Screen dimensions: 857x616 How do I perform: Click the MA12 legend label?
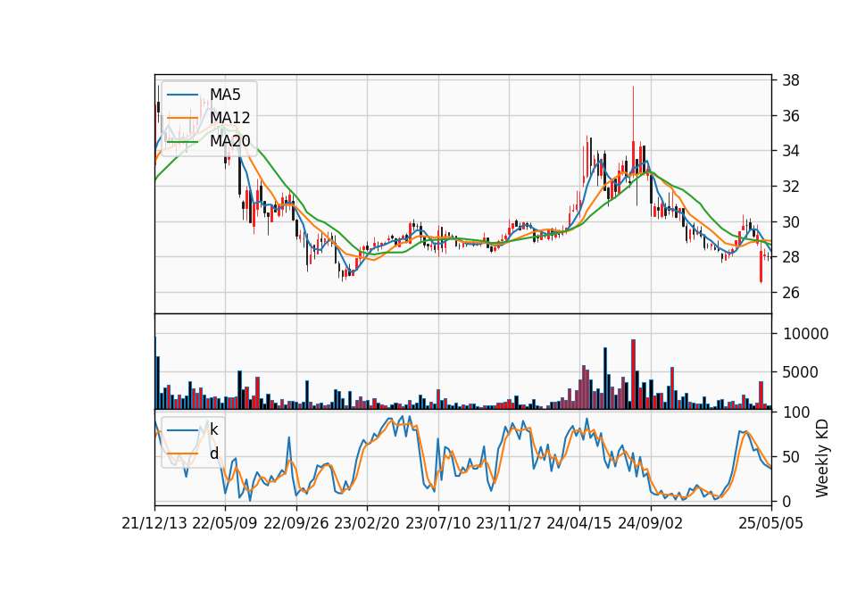229,118
